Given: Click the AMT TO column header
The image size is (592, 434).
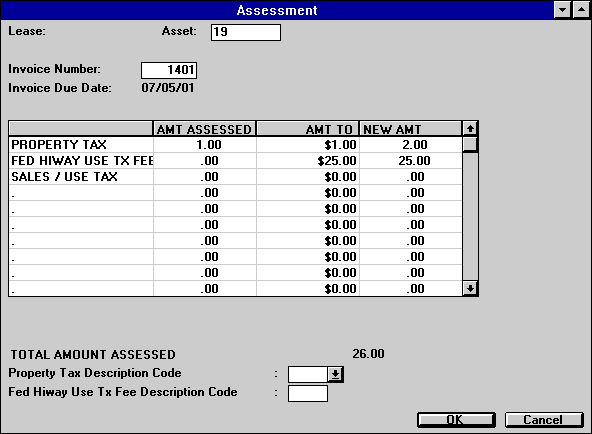Looking at the screenshot, I should 308,129.
